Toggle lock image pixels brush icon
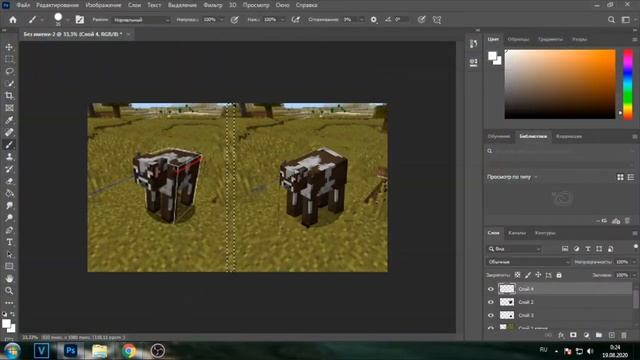This screenshot has width=640, height=360. pos(528,275)
